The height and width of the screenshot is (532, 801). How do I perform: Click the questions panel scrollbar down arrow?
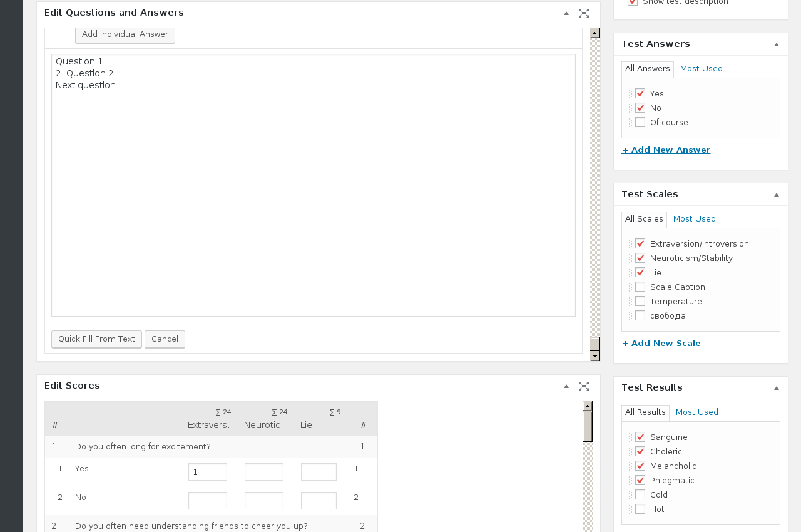pos(595,356)
